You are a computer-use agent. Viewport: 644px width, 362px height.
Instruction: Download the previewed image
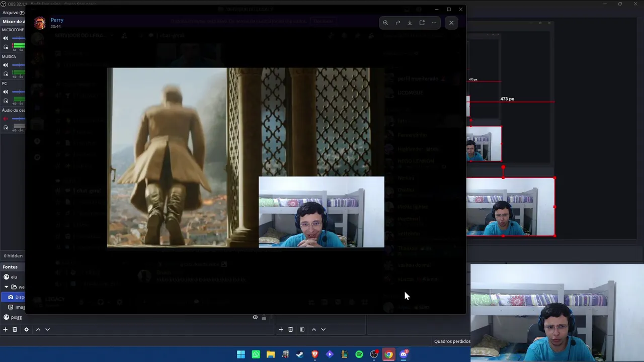click(x=410, y=23)
